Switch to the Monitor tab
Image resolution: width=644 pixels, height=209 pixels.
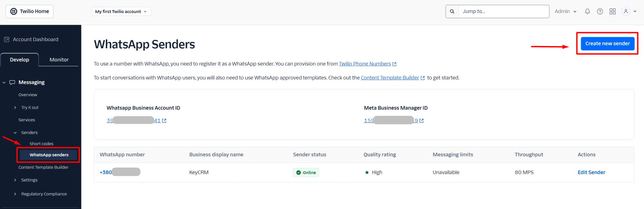coord(59,60)
